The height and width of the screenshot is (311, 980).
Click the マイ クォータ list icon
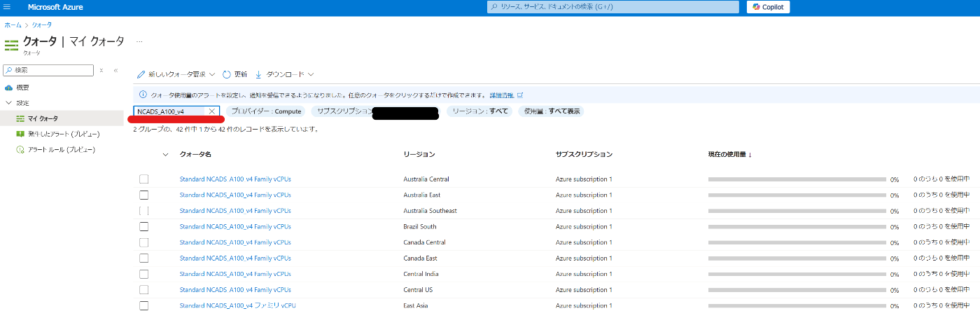20,118
